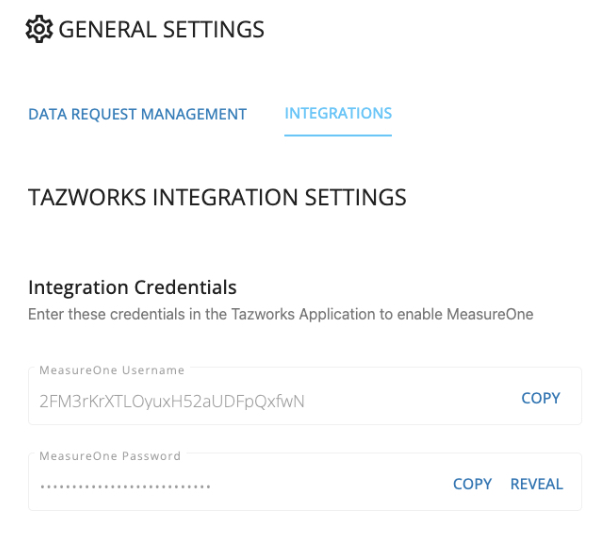
Task: Copy the MeasureOne Username value
Action: pos(540,398)
